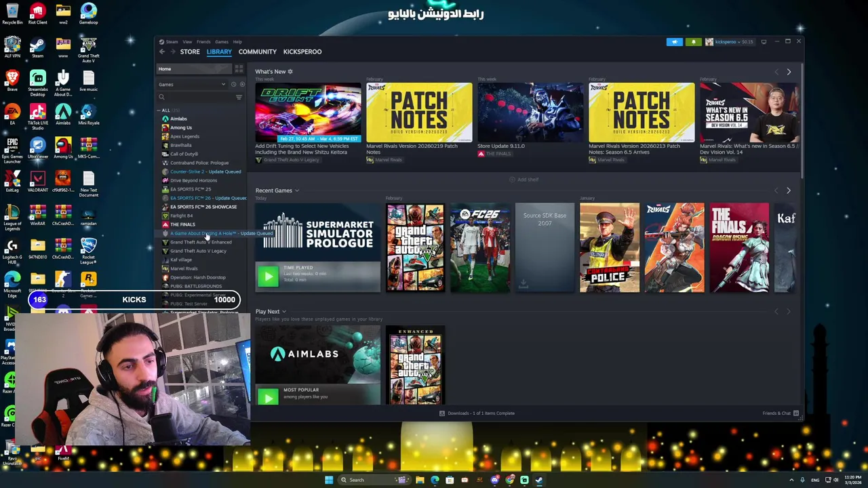Open the Games menu
The width and height of the screenshot is (868, 488).
222,42
